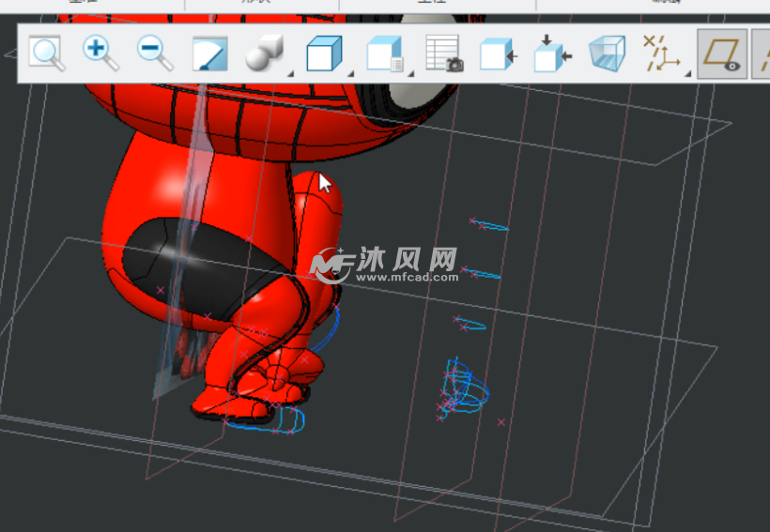Screen dimensions: 770x532
Task: Click the Refit view magnifier icon
Action: tap(47, 53)
